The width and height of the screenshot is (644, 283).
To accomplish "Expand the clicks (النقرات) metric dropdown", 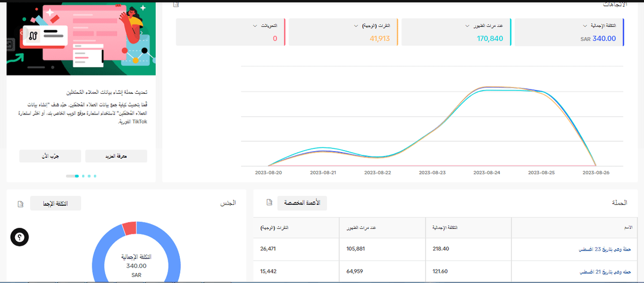I will (356, 26).
